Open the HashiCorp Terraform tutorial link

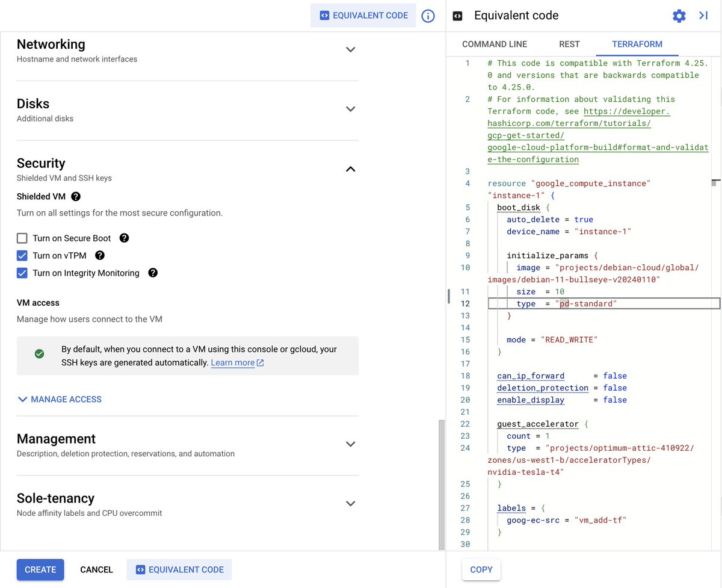point(598,135)
